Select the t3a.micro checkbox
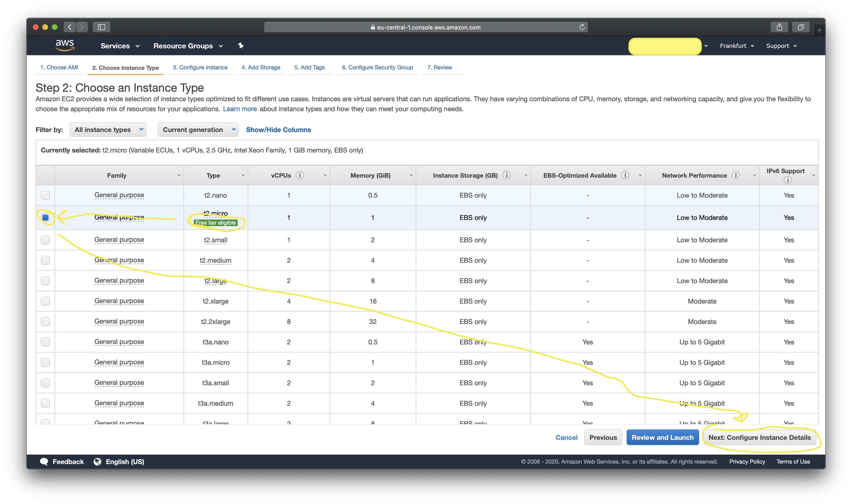852x504 pixels. point(45,362)
